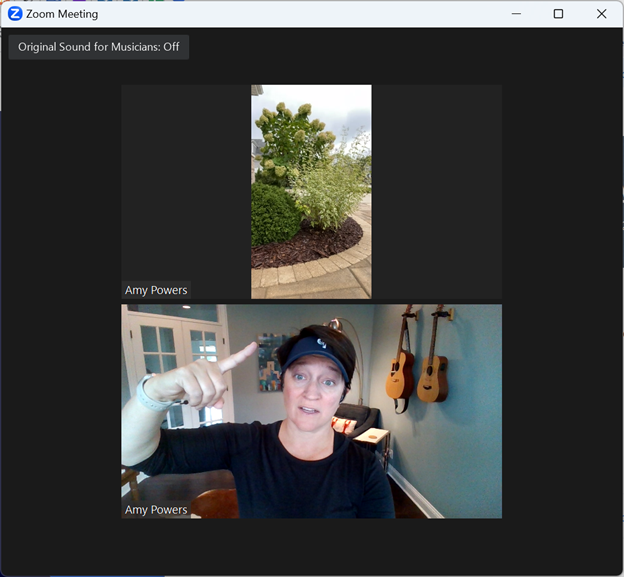Viewport: 624px width, 577px height.
Task: Toggle Original Sound for Musicians button
Action: click(99, 47)
